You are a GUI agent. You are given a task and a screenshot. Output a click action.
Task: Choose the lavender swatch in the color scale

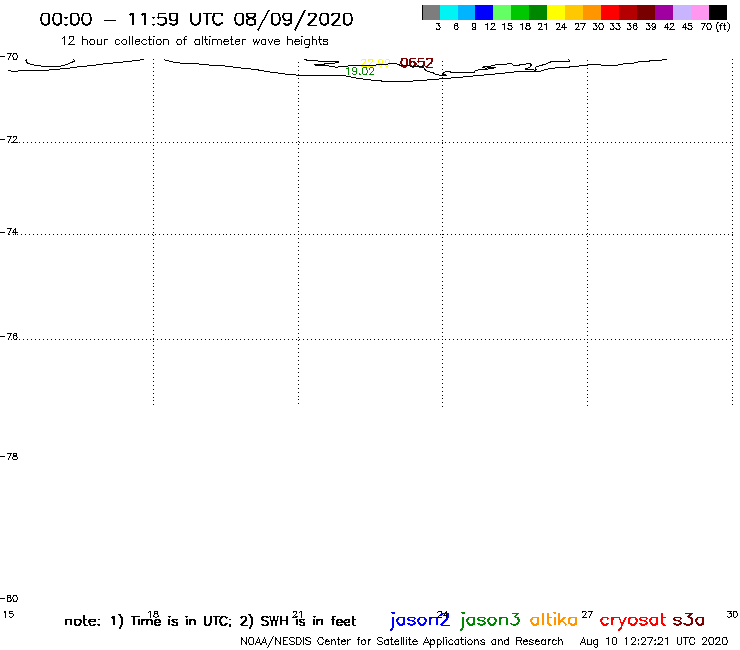click(x=682, y=12)
